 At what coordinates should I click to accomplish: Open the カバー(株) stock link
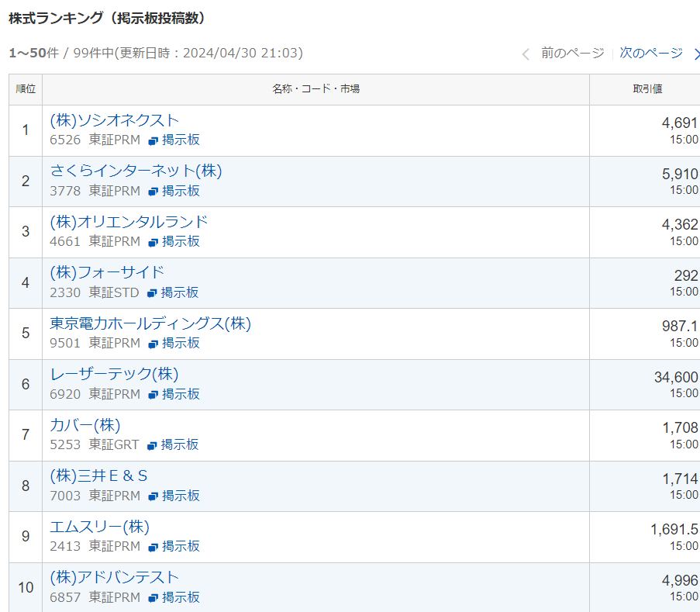pos(85,425)
